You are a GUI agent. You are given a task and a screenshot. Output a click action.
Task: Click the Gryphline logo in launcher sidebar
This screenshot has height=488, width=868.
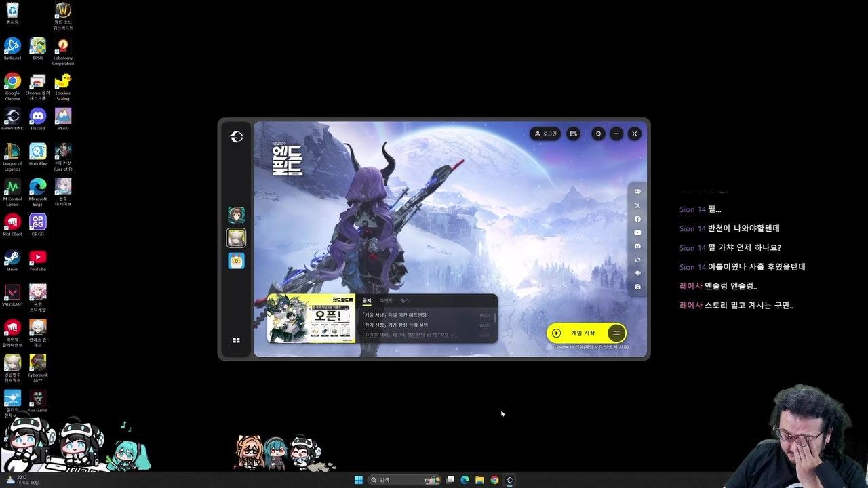[x=236, y=137]
